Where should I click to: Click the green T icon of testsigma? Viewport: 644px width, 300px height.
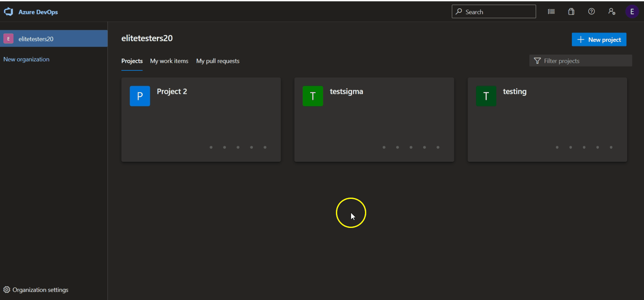tap(313, 96)
